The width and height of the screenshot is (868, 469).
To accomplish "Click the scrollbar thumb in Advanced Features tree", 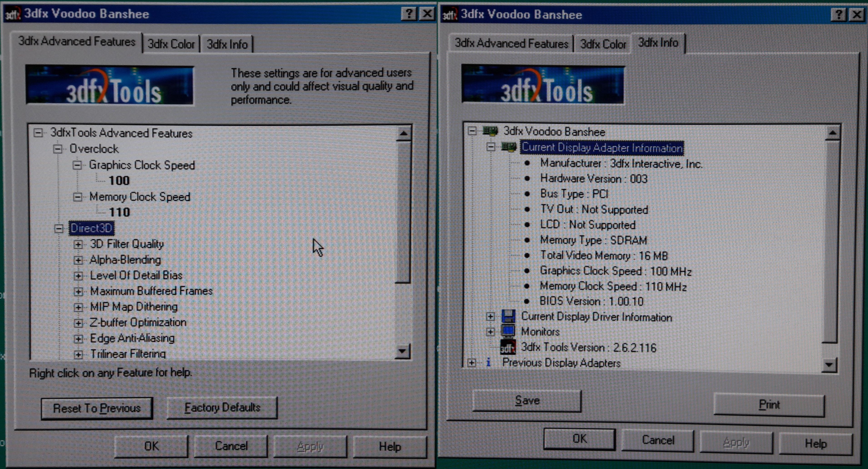I will click(403, 212).
